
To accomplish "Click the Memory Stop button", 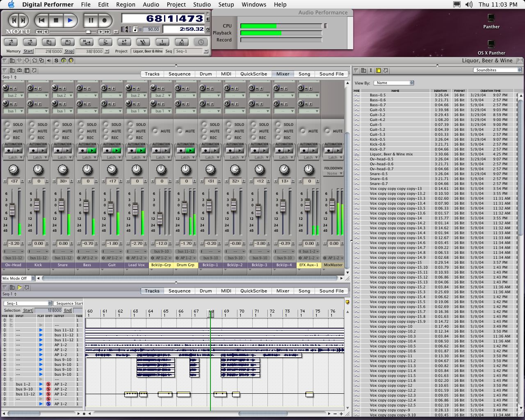I will coord(69,51).
